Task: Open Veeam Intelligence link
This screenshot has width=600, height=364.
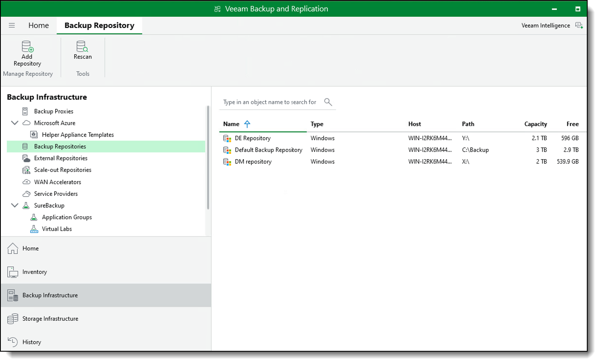Action: pos(546,26)
